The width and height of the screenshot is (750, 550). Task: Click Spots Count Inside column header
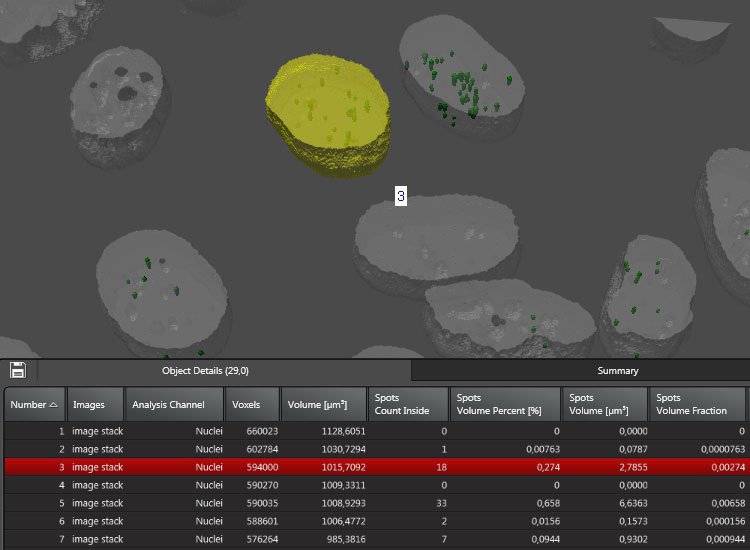click(x=408, y=404)
